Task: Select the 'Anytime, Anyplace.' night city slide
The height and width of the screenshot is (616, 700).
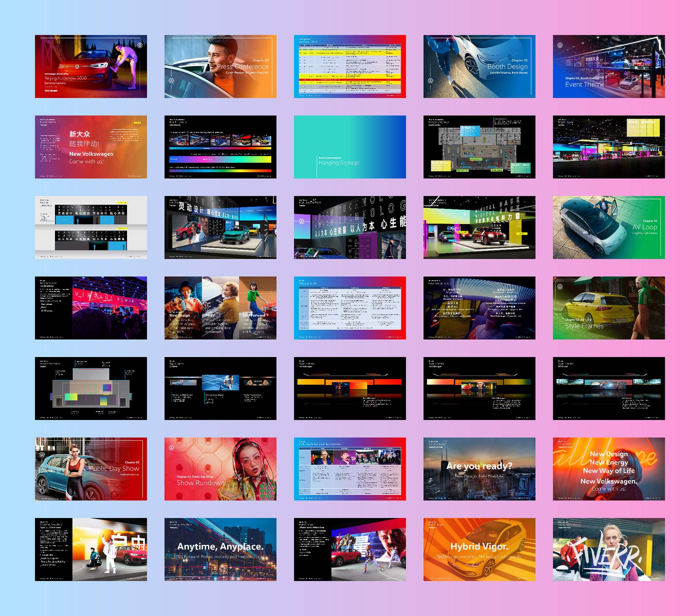Action: coord(220,550)
